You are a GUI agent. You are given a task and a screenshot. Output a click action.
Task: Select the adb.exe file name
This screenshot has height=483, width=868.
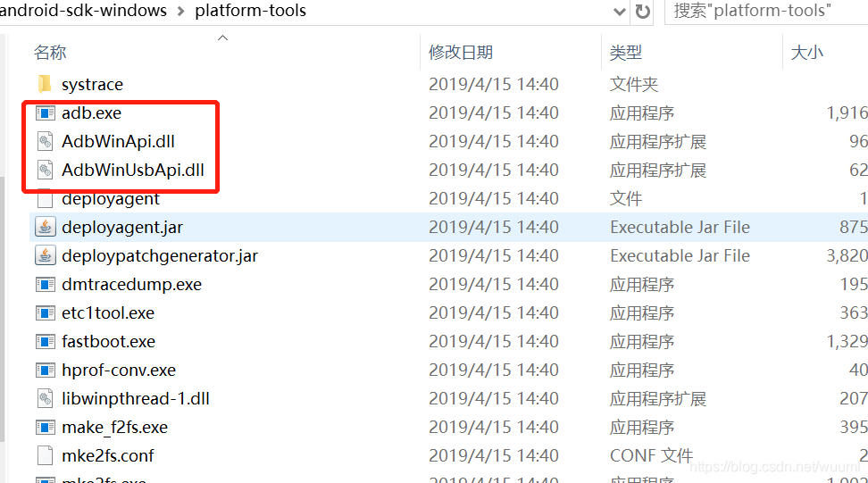91,112
